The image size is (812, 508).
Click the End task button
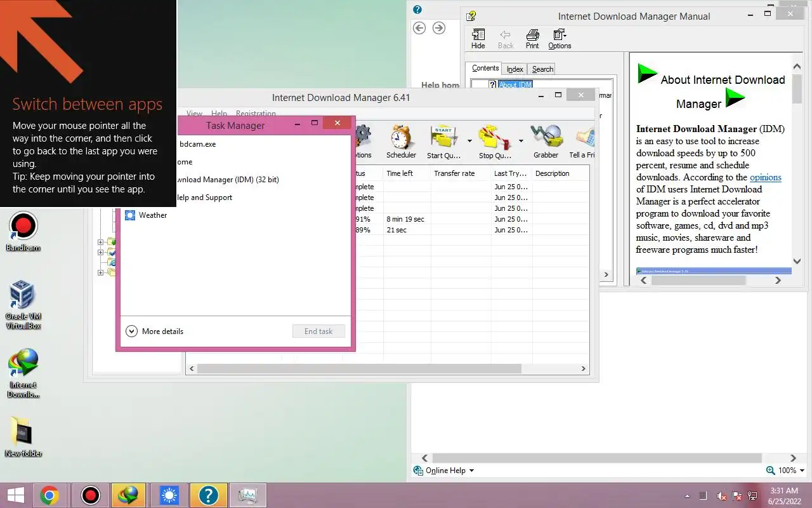(318, 331)
